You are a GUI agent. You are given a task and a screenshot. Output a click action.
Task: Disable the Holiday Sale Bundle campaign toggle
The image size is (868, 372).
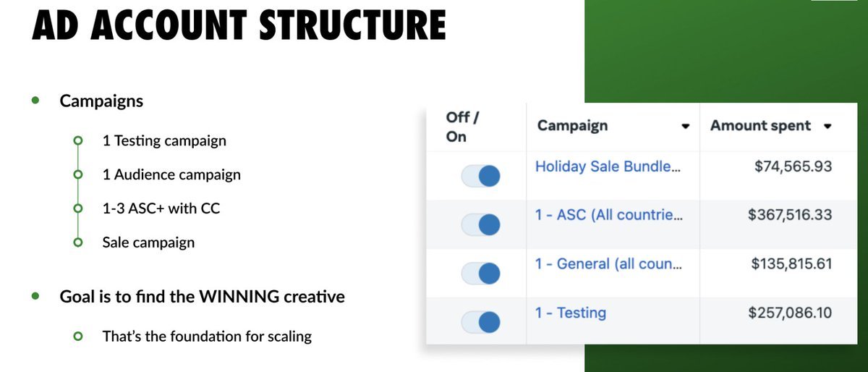point(481,176)
